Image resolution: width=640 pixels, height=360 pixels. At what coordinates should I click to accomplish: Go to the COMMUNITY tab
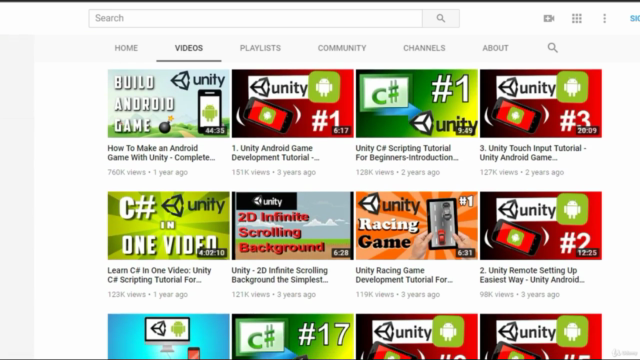tap(342, 48)
